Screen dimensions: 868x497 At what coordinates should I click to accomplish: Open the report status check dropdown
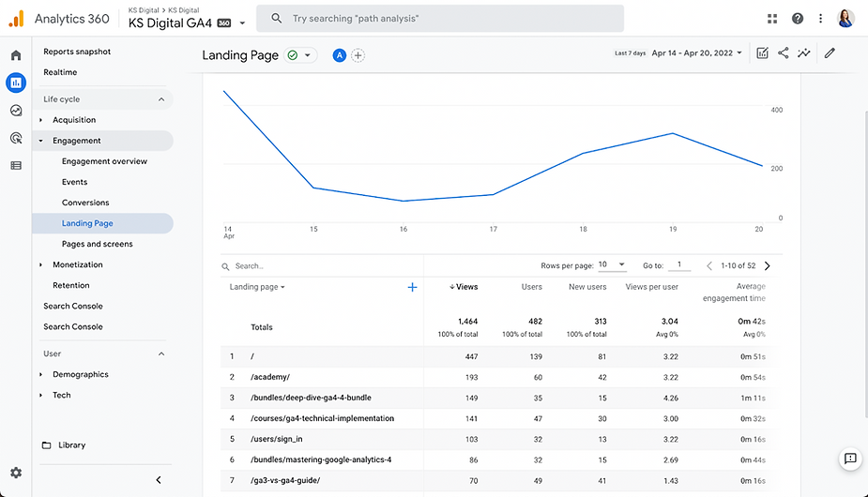tap(300, 55)
